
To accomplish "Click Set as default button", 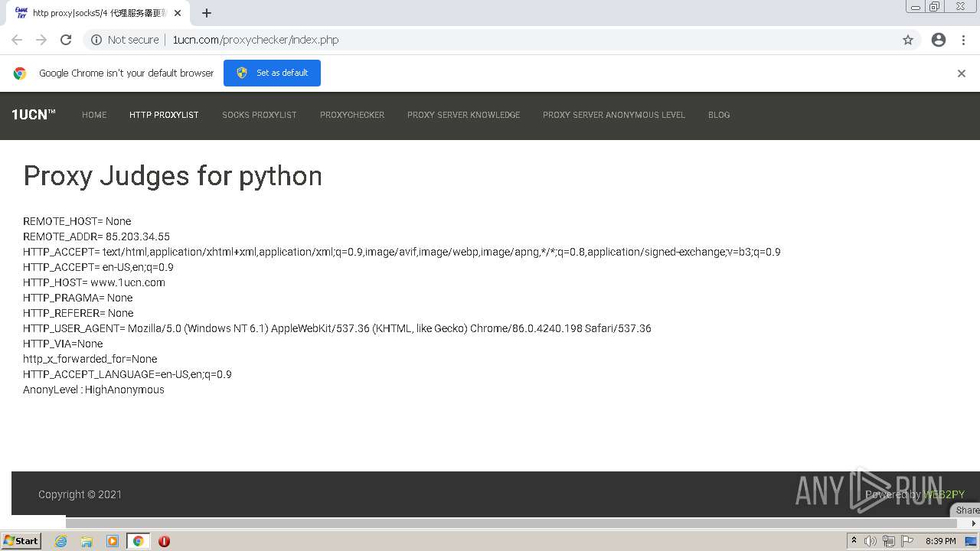I will pyautogui.click(x=272, y=73).
